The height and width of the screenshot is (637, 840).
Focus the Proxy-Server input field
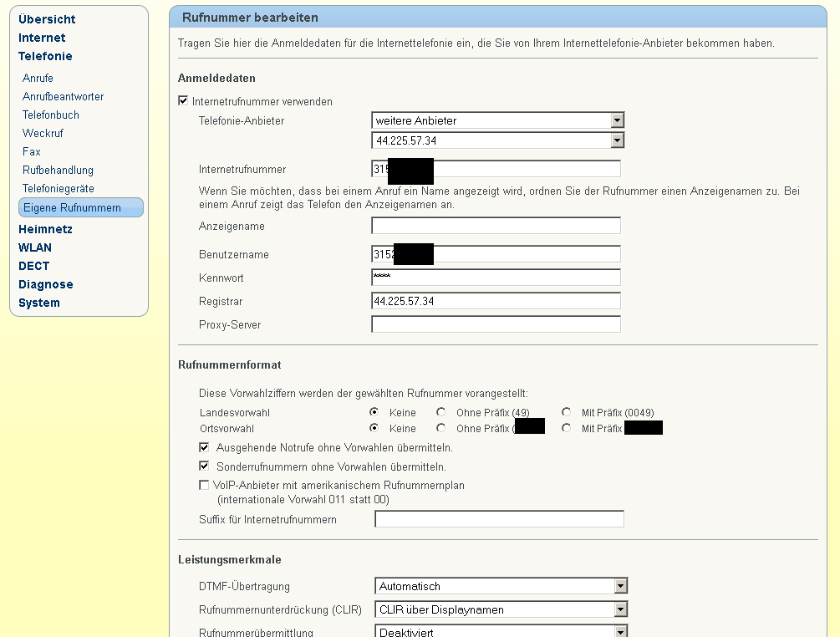pyautogui.click(x=496, y=324)
